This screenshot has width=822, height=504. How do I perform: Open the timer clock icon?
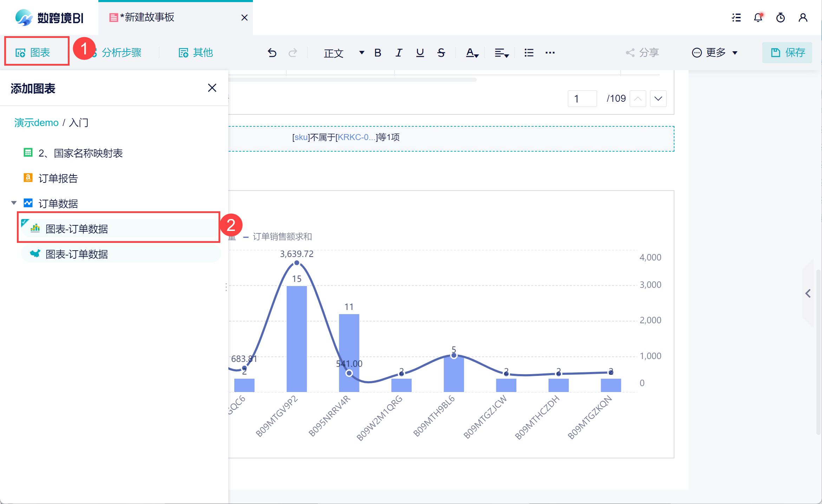[781, 18]
